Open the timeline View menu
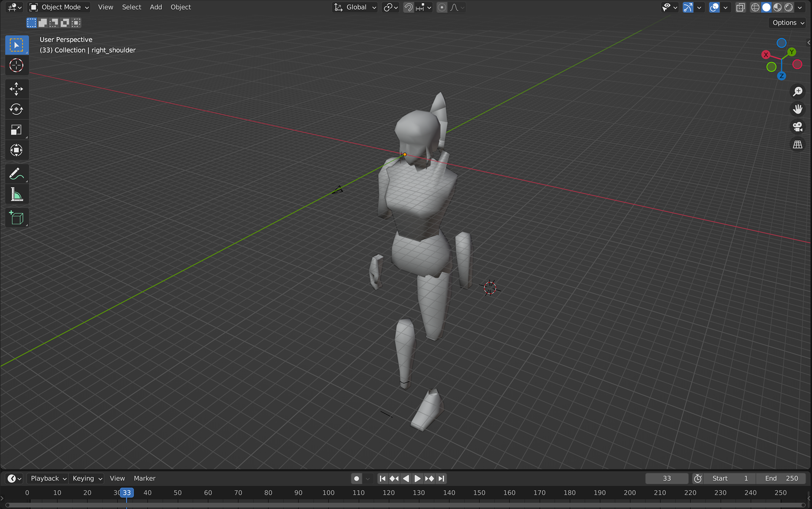The image size is (812, 509). coord(117,479)
